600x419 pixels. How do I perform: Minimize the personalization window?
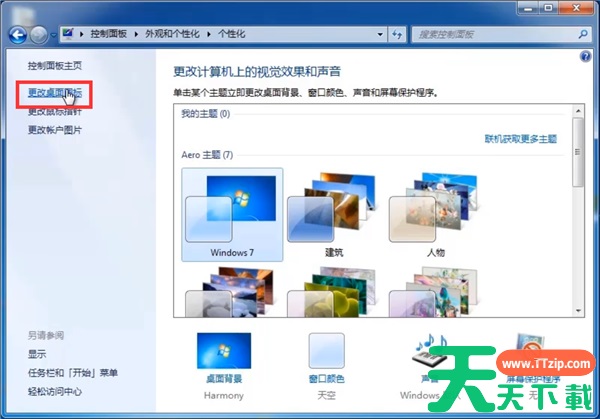[528, 8]
